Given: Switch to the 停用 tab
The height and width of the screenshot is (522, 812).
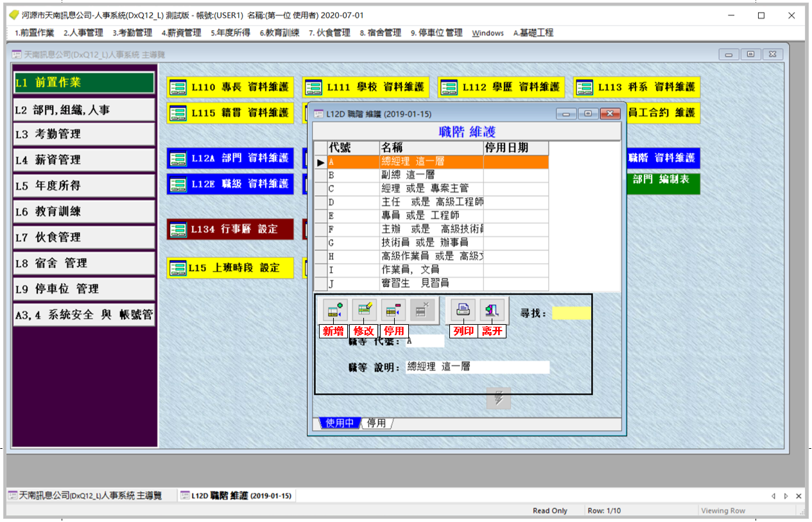Looking at the screenshot, I should [x=377, y=423].
